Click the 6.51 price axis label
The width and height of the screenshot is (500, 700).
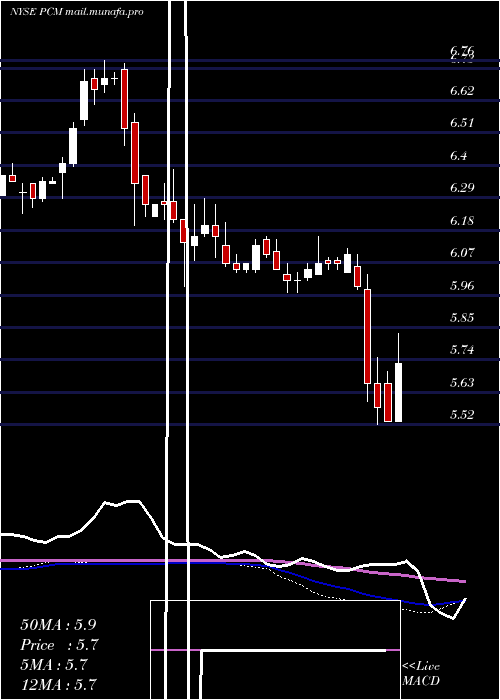coord(462,123)
